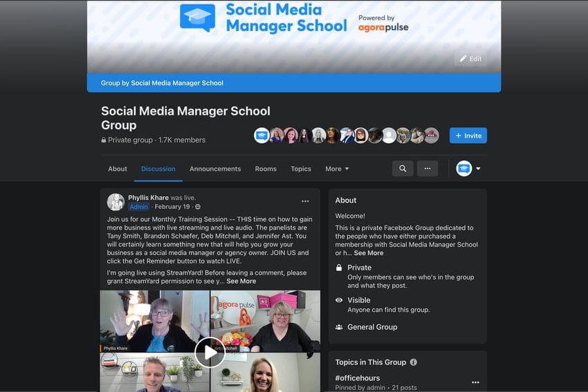Click the Topics in This Group info icon

coord(413,362)
